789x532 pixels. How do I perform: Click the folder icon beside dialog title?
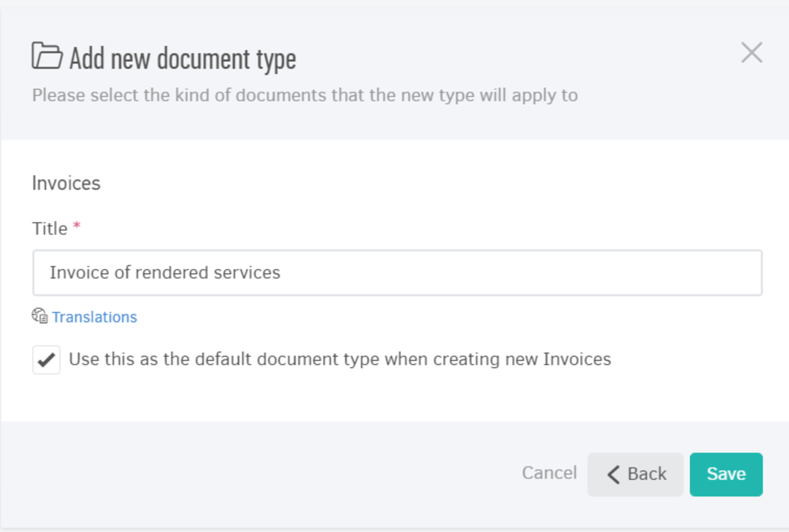(x=47, y=56)
